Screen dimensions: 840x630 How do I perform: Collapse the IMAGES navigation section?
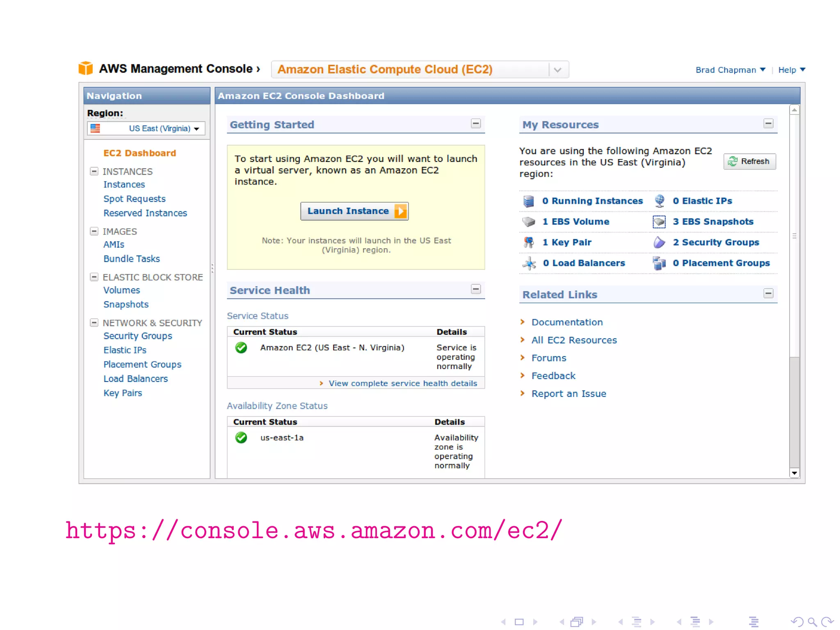coord(94,231)
